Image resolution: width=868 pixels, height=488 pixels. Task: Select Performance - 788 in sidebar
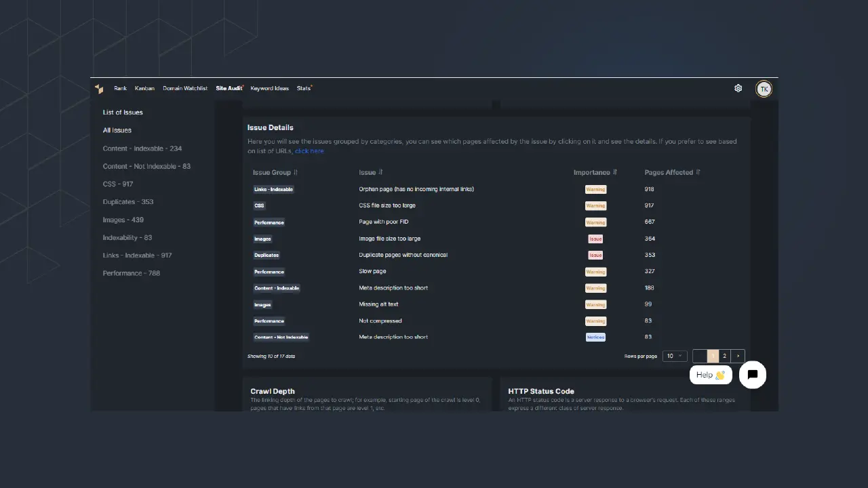[x=132, y=273]
